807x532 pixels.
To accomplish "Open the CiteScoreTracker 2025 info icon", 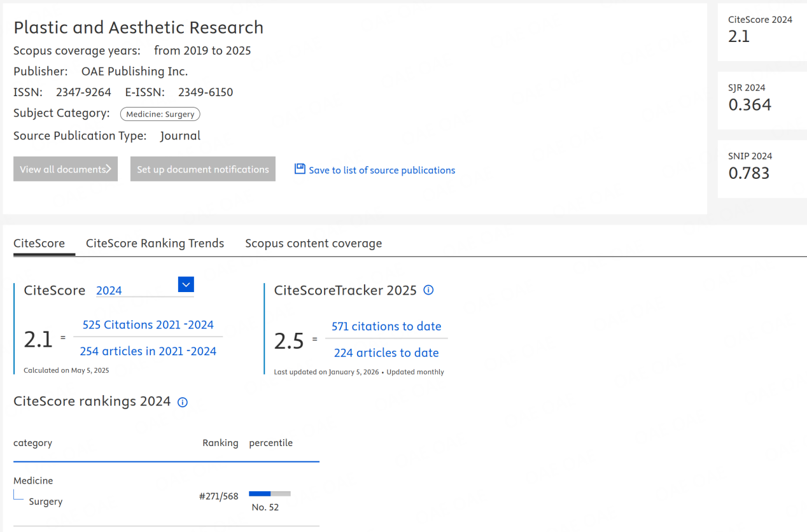I will (428, 290).
